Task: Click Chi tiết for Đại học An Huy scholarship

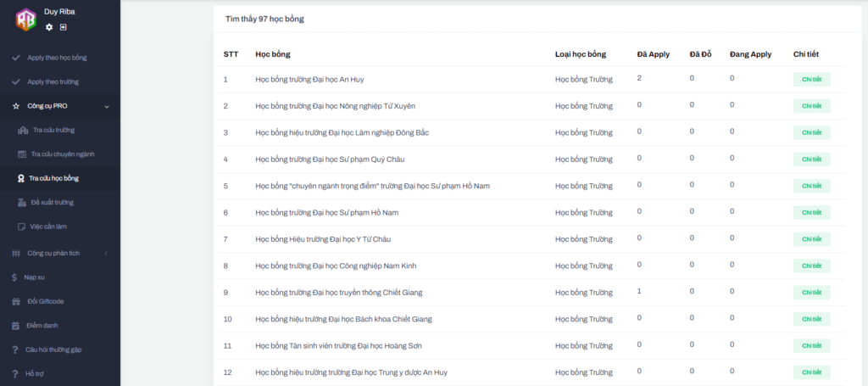Action: coord(811,80)
